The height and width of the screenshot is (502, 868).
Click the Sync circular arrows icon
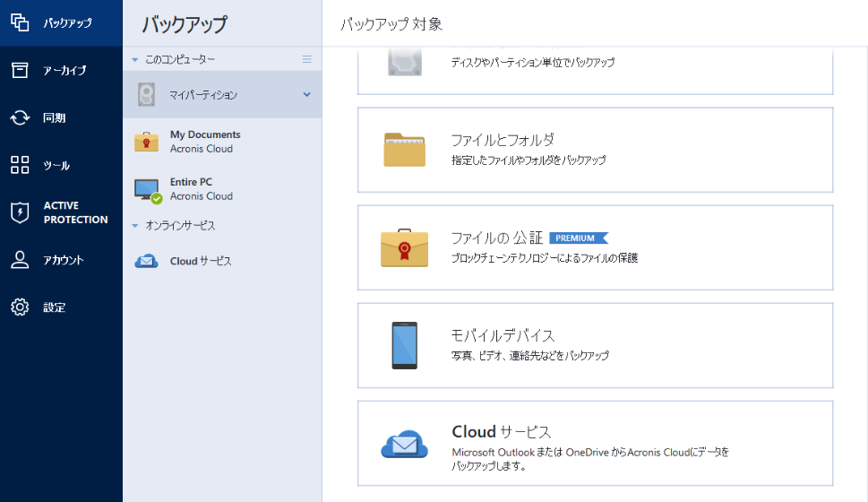point(20,117)
